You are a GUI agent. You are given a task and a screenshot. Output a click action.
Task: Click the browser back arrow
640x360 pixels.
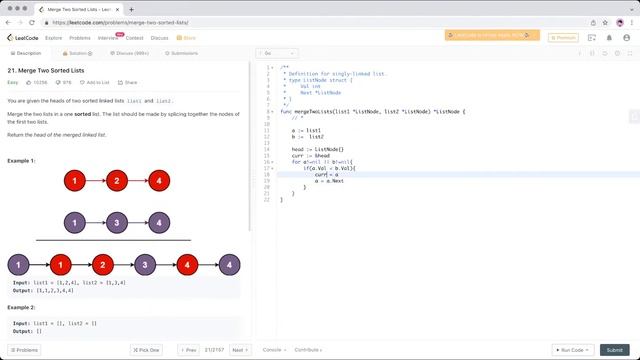click(x=9, y=23)
